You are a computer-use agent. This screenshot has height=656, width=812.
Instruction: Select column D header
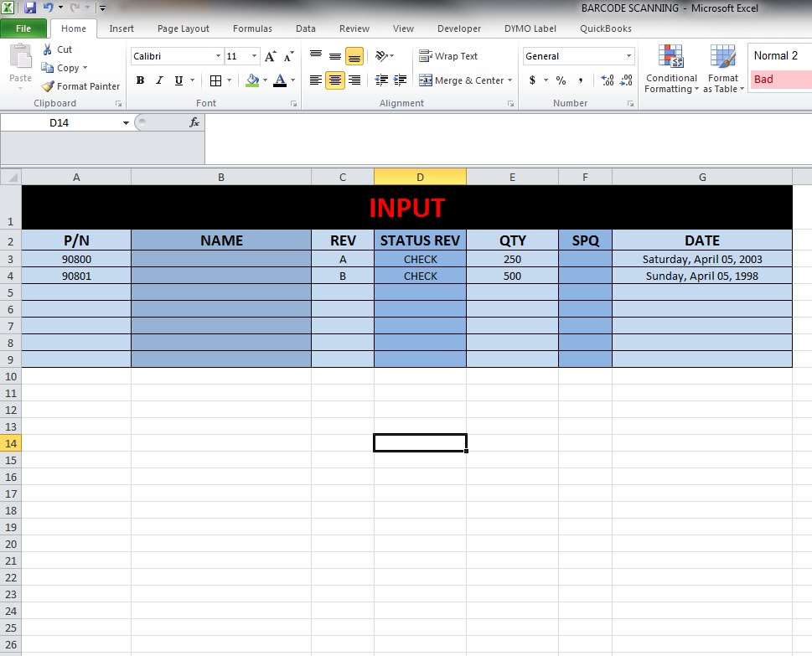[420, 177]
